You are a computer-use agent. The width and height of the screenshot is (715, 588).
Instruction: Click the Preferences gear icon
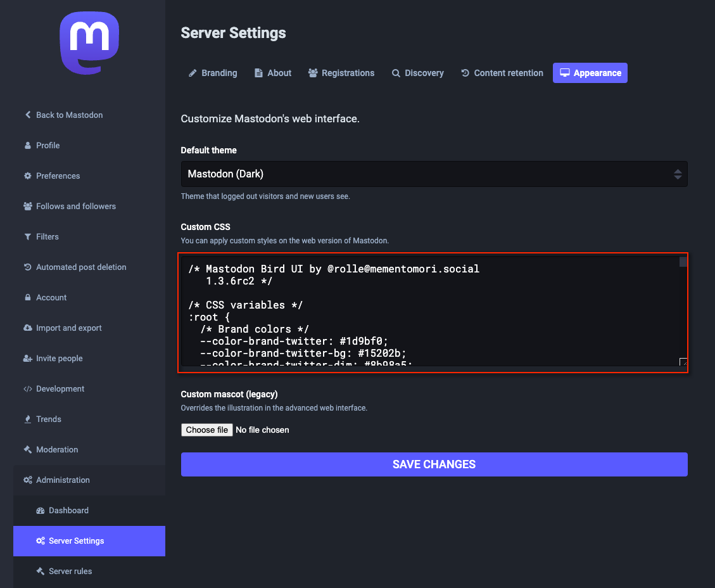(x=28, y=176)
